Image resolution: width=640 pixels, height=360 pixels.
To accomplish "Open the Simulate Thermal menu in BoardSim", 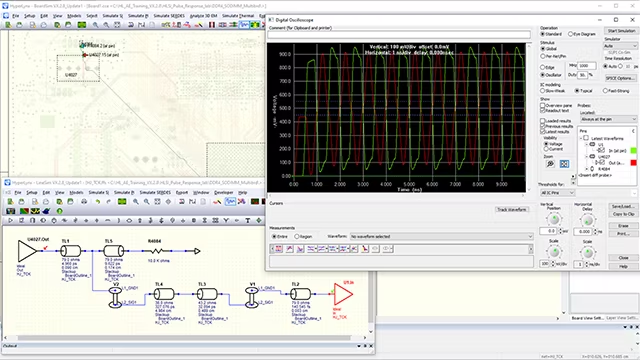I will point(238,16).
